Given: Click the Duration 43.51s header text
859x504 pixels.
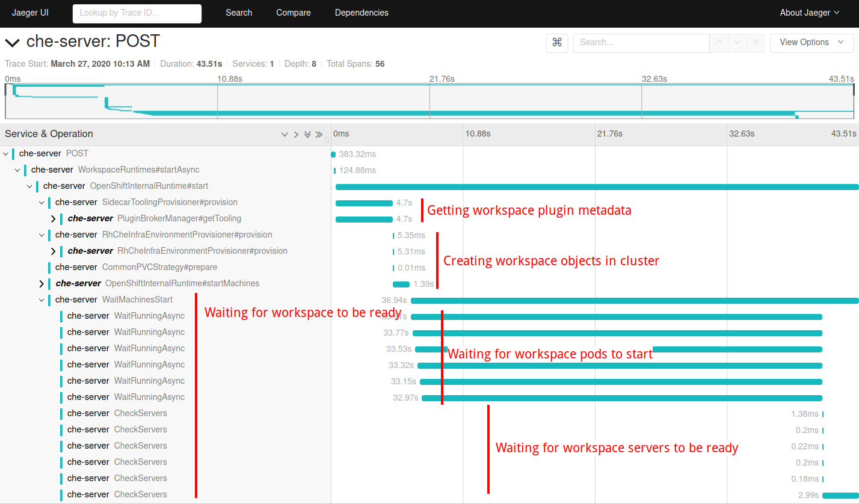Looking at the screenshot, I should [191, 64].
